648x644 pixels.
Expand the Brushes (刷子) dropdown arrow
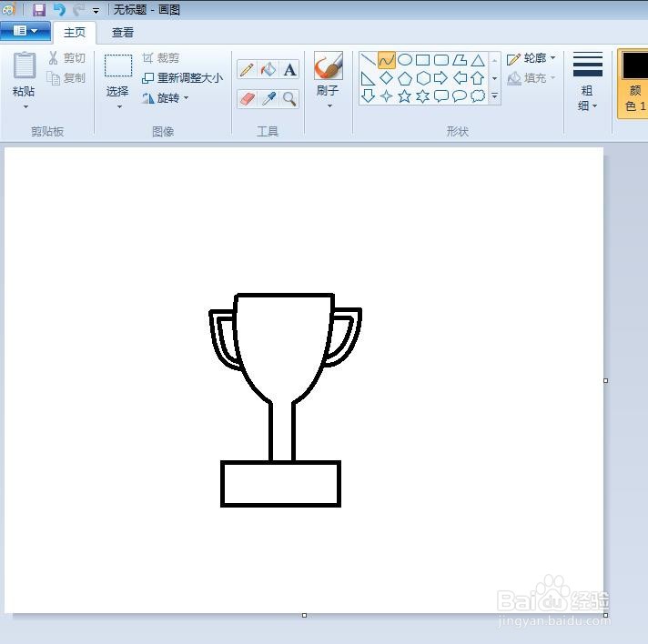(x=329, y=106)
